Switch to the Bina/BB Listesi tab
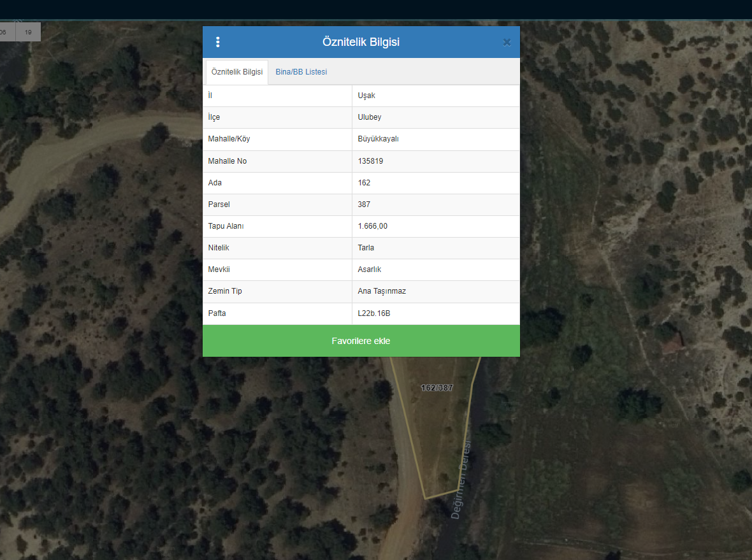The width and height of the screenshot is (752, 560). [x=301, y=72]
